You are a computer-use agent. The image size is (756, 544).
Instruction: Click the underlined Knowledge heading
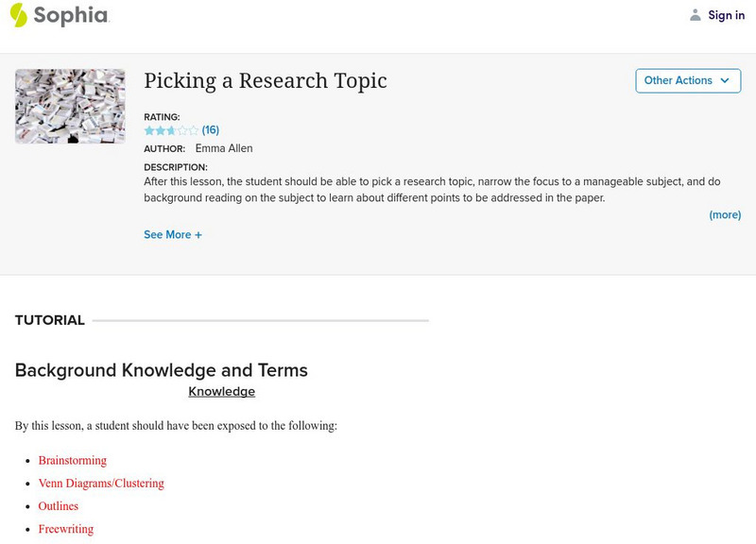click(x=221, y=391)
